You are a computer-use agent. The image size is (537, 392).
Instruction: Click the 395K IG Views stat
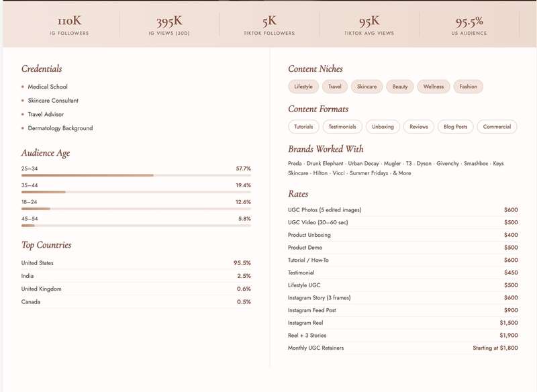pos(169,25)
